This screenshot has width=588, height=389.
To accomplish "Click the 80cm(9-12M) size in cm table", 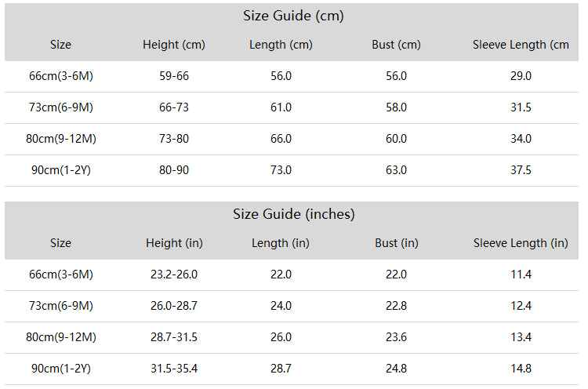I will click(61, 139).
